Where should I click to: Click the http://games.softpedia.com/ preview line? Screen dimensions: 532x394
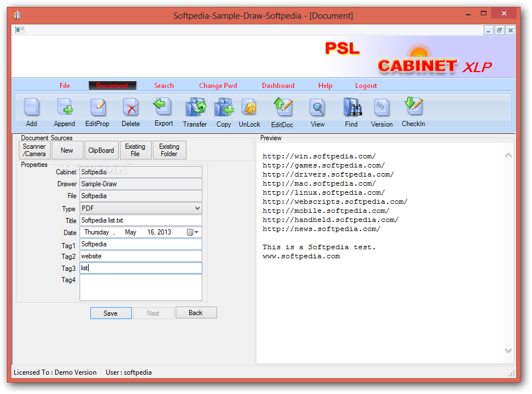pos(323,166)
